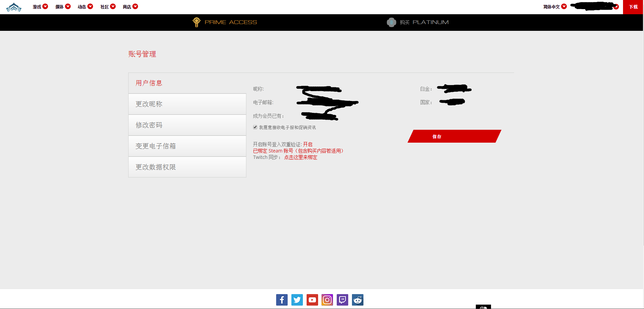
Task: Click the 成为会员已有 label text
Action: point(268,116)
